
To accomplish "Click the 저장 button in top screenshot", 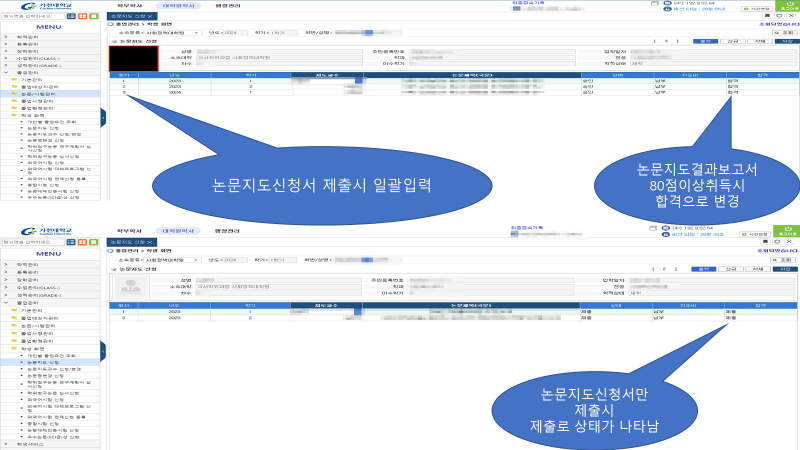I will [788, 42].
